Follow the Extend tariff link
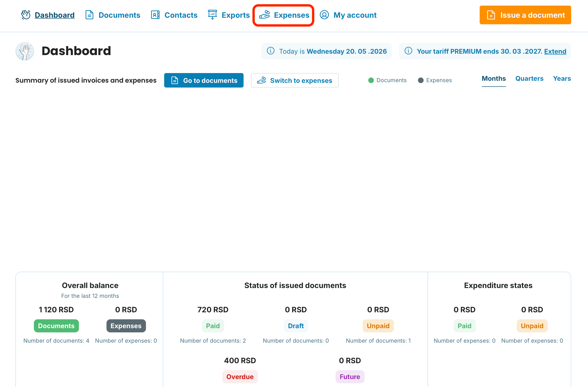 (555, 51)
